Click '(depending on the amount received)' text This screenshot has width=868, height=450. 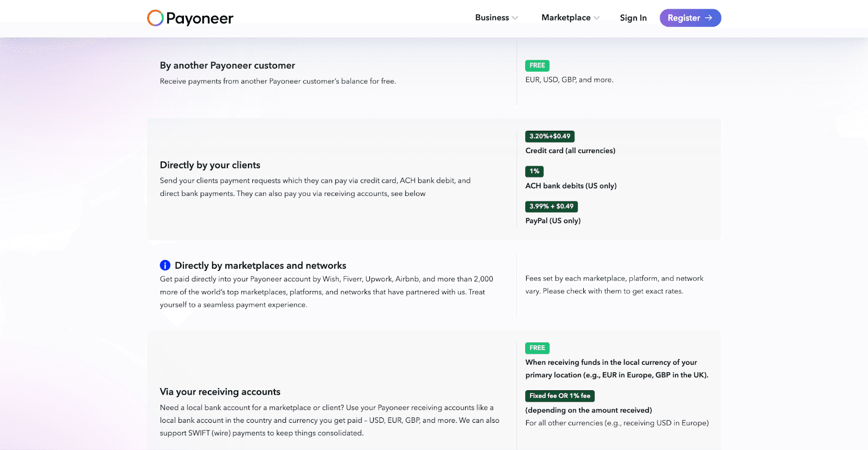589,410
